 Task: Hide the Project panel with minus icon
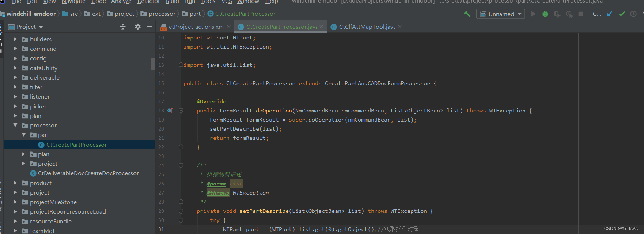click(x=149, y=27)
